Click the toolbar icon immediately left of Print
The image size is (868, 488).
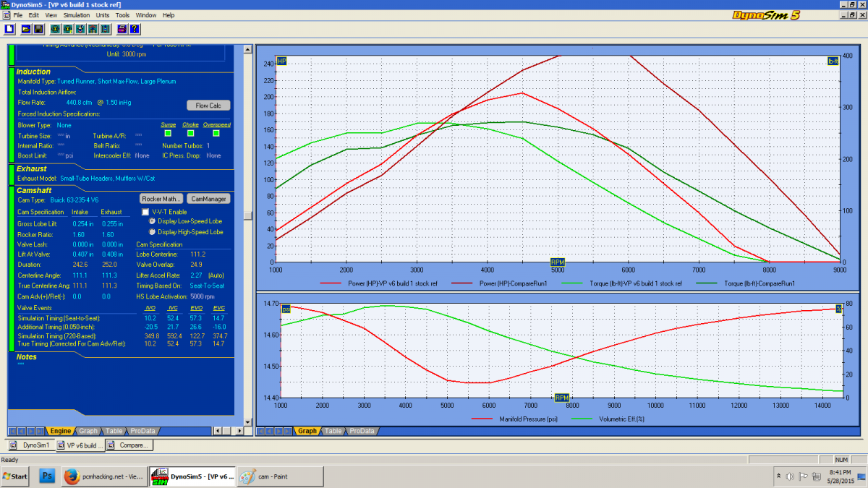(106, 29)
